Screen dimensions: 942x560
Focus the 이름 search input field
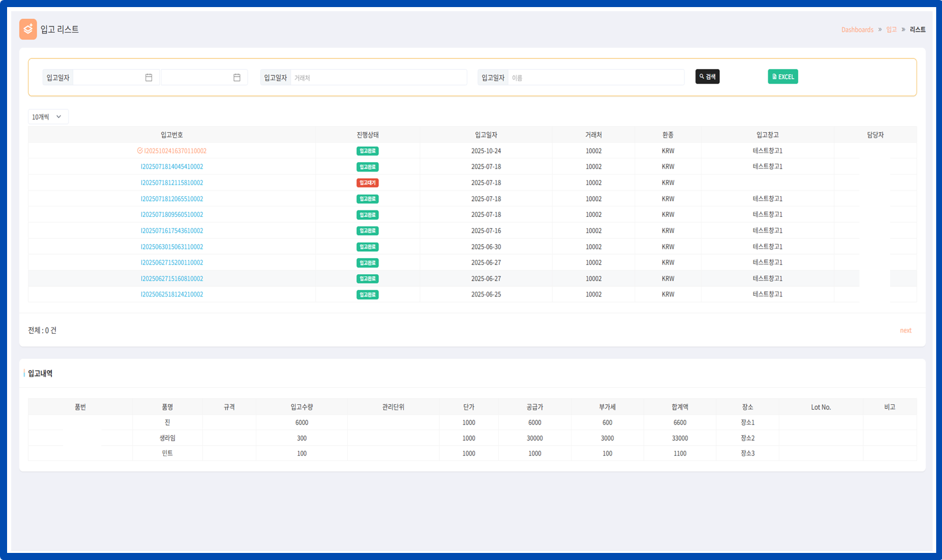coord(595,77)
